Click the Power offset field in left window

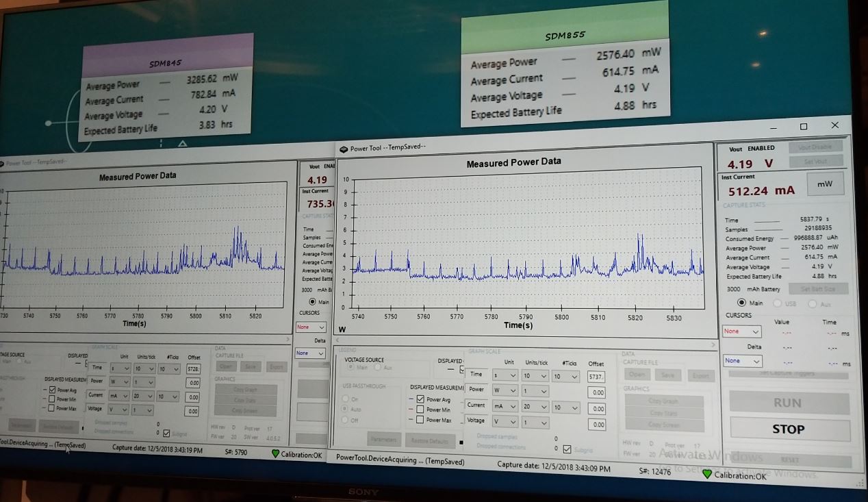[192, 383]
